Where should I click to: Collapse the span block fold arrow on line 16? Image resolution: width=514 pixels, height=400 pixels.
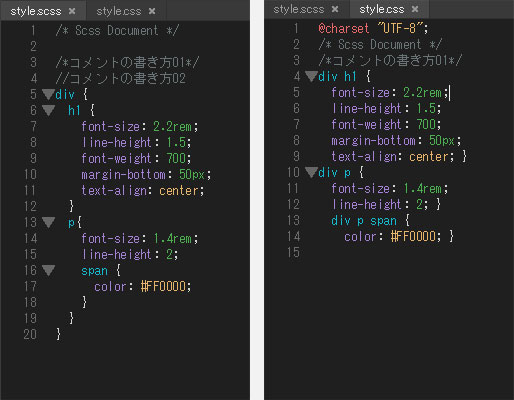48,270
